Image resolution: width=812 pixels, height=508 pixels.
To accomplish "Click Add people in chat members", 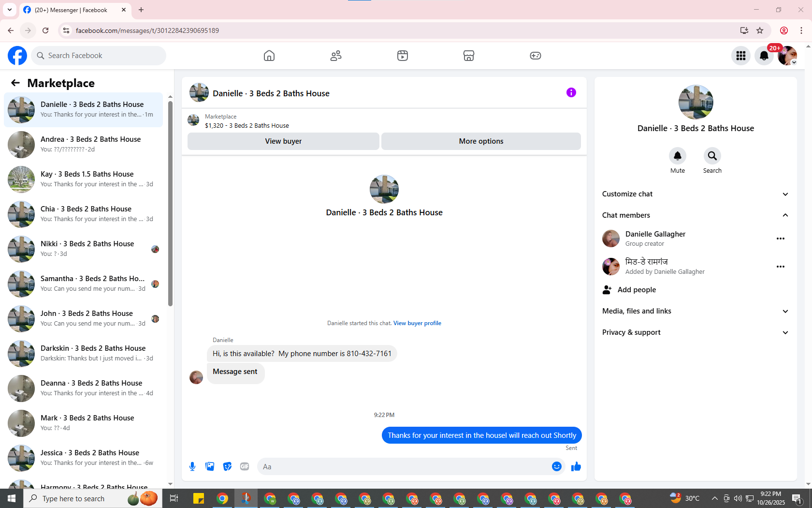I will (629, 290).
